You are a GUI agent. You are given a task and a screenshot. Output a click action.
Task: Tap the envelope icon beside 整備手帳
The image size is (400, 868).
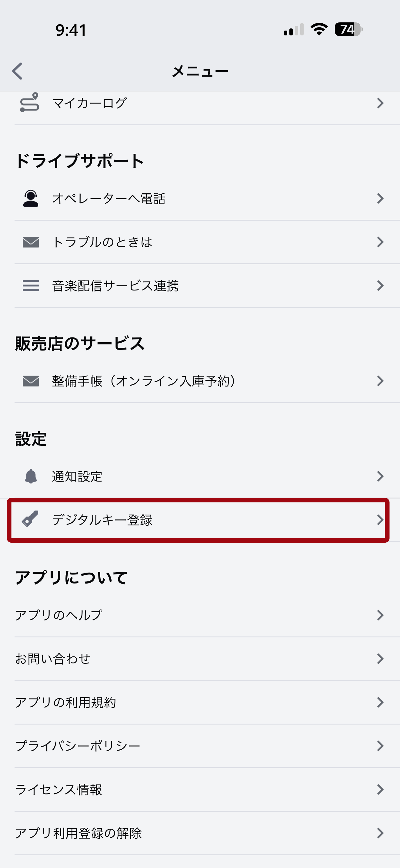tap(31, 381)
